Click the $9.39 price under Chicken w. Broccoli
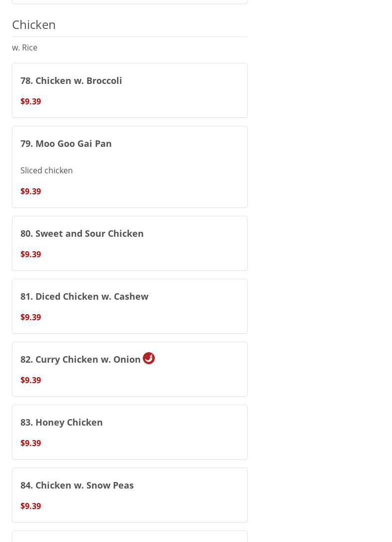 [30, 101]
